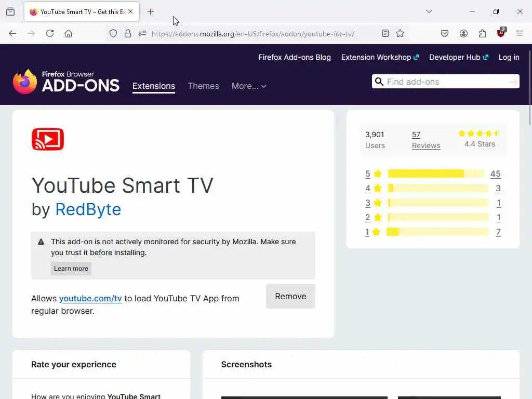The image size is (532, 399).
Task: Save page to Pocket
Action: 445,33
